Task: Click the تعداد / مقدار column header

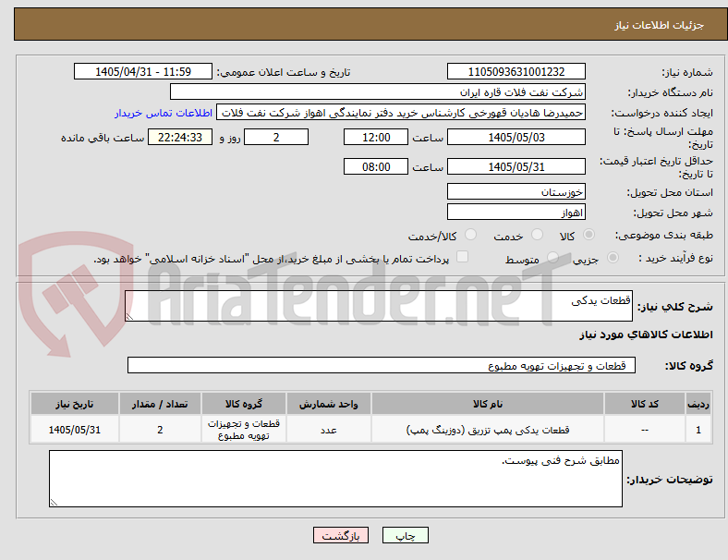Action: click(x=160, y=404)
